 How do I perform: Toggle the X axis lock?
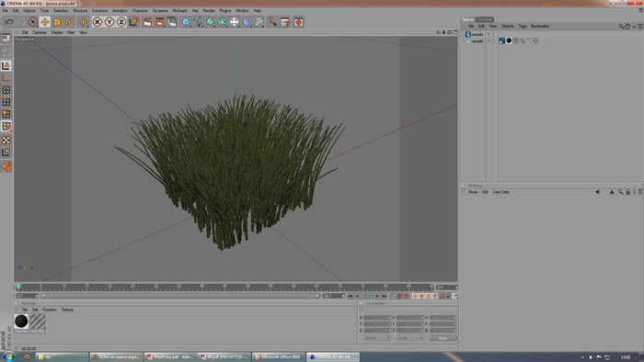[98, 22]
